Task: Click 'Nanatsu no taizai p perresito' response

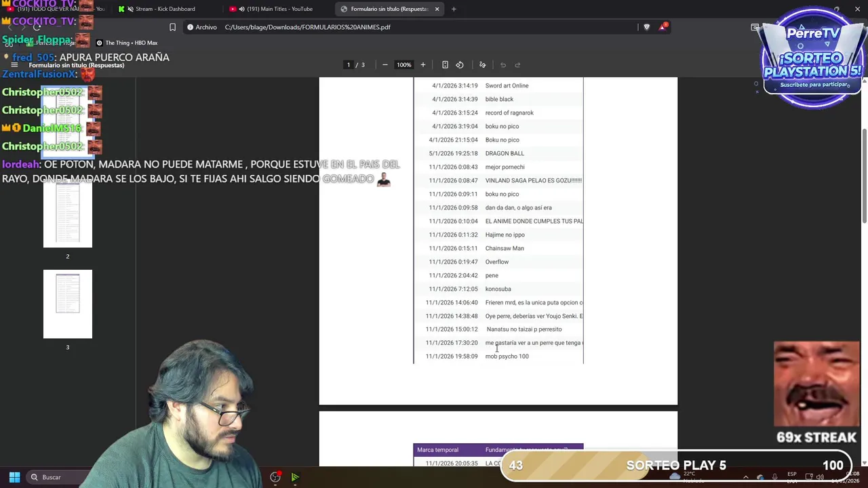Action: point(524,329)
